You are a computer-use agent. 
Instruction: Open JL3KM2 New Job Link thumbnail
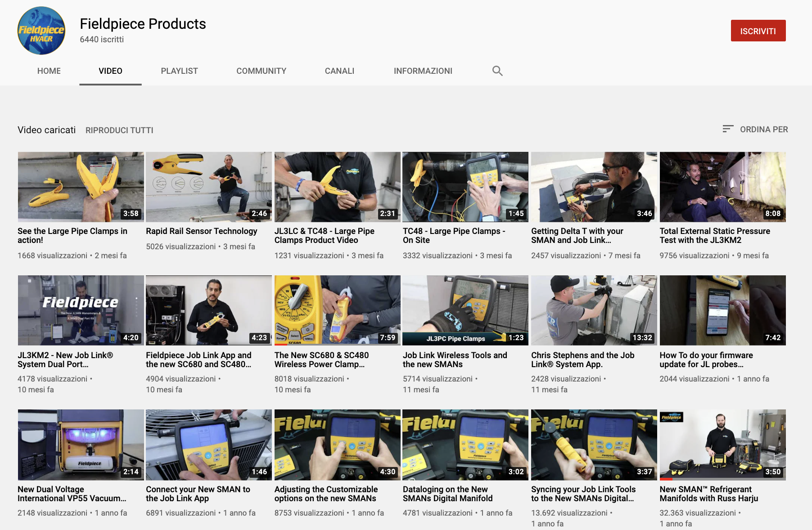click(81, 310)
